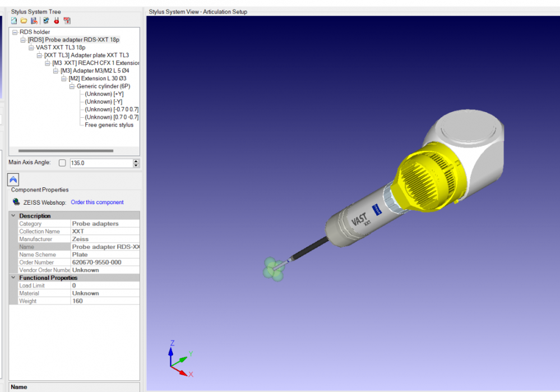Click the Order this component link
Viewport: 560px width, 392px height.
click(97, 202)
